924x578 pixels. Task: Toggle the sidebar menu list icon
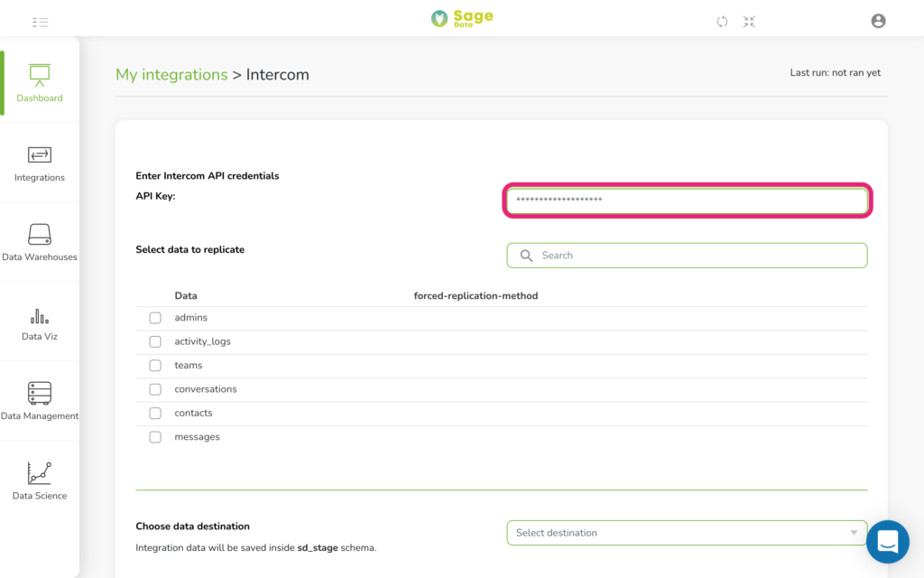40,23
